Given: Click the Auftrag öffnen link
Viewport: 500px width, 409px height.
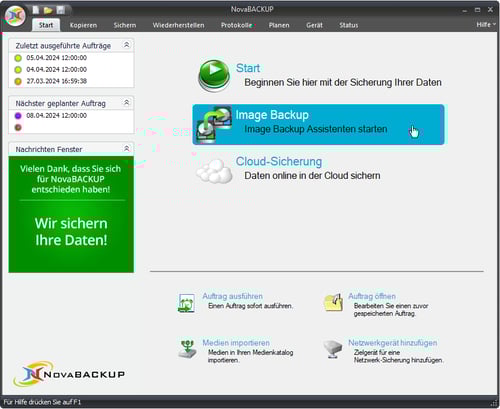Looking at the screenshot, I should click(372, 296).
